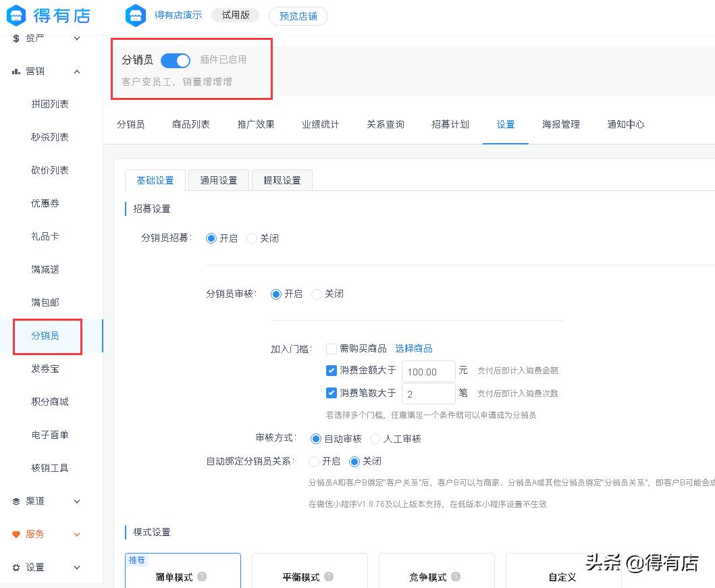
Task: Click the store avatar icon beside 得有店演示
Action: 135,15
